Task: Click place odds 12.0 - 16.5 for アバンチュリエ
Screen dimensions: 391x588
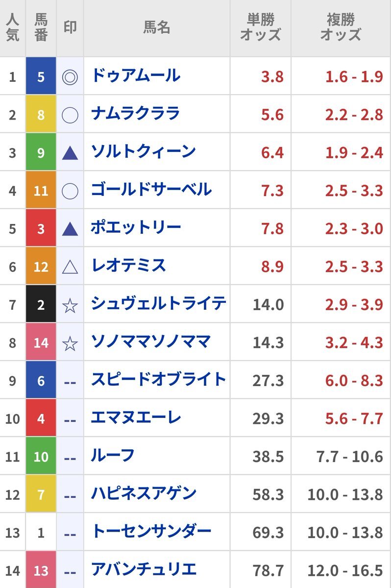Action: pos(345,570)
